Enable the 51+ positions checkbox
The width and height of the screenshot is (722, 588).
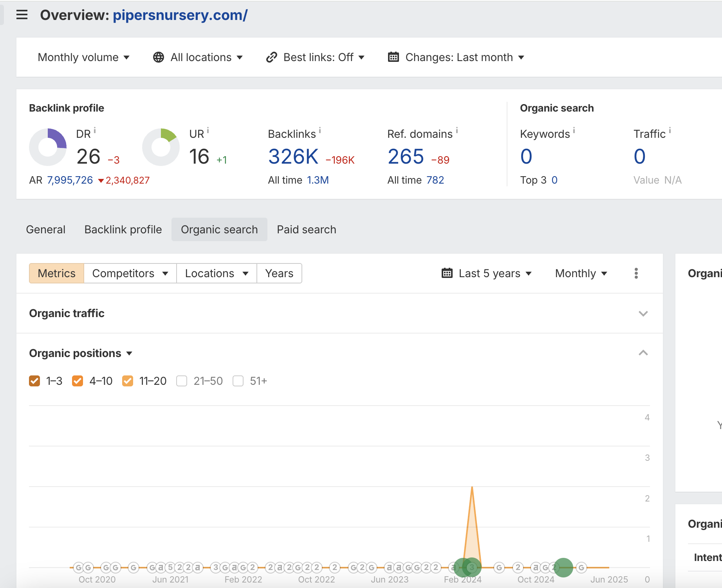238,381
